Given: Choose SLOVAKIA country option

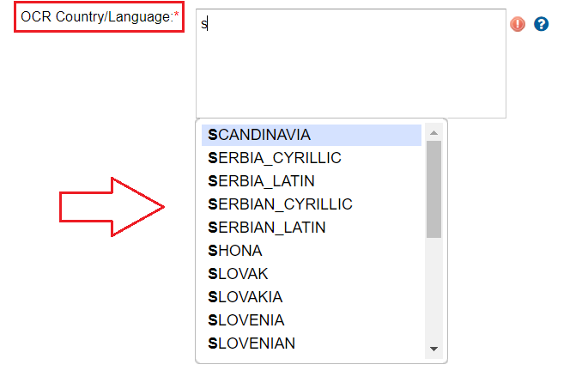Looking at the screenshot, I should pyautogui.click(x=245, y=297).
